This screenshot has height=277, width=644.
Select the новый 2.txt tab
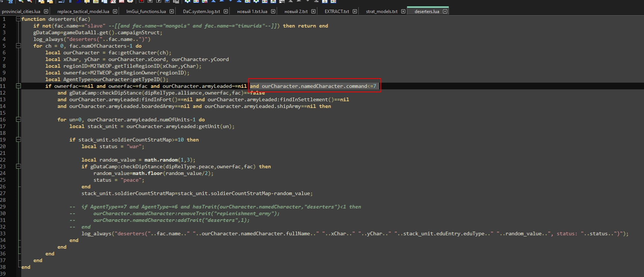point(296,12)
